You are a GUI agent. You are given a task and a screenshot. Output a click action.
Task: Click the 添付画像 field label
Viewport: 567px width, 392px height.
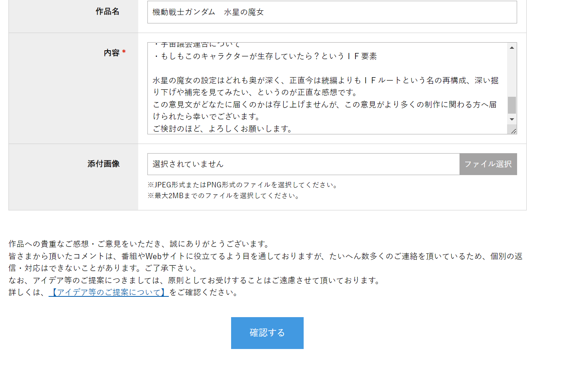[104, 164]
